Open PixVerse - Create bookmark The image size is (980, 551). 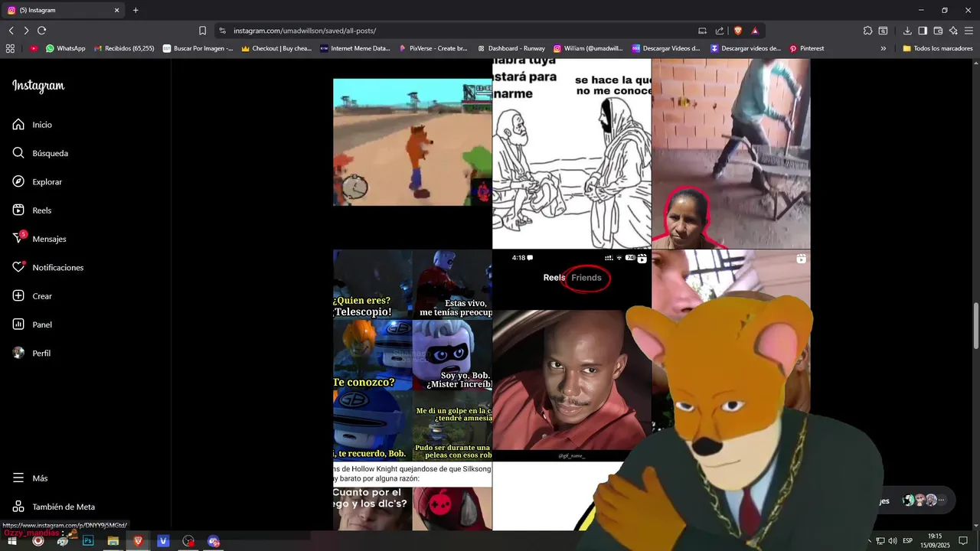433,48
